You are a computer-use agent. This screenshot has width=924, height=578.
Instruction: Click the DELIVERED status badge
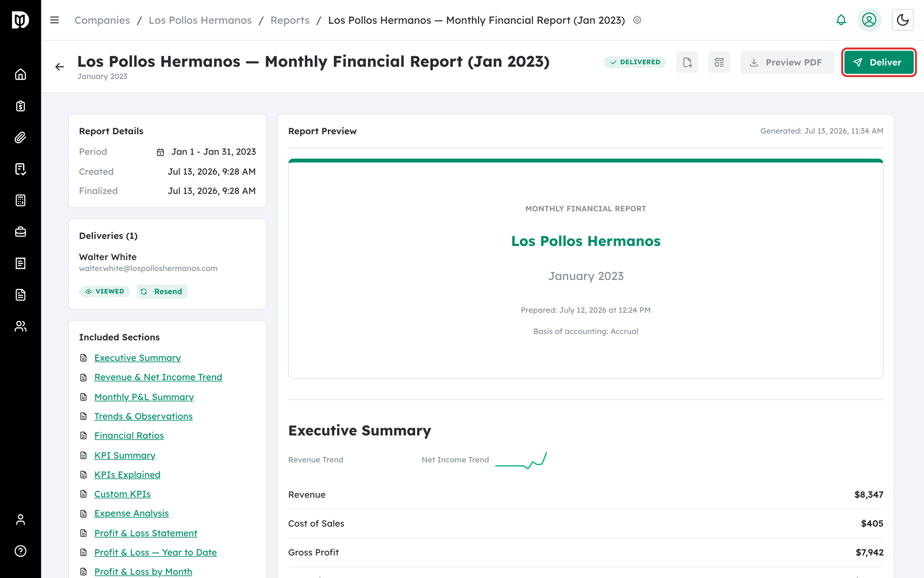tap(635, 62)
